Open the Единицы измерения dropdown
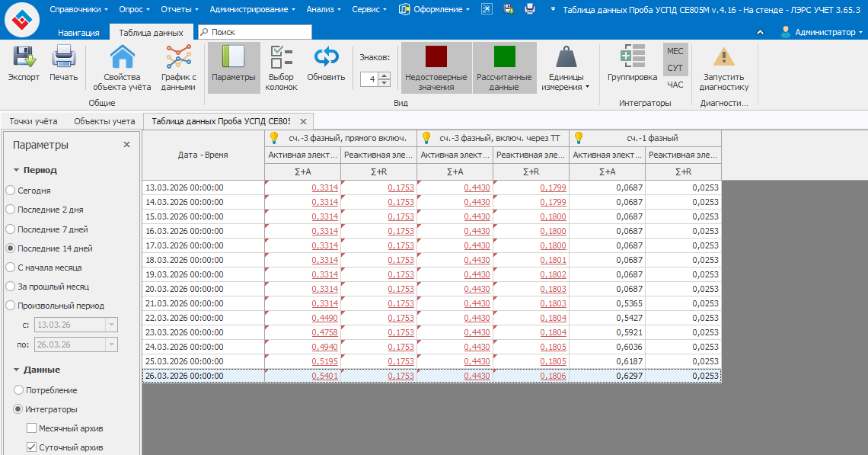868x455 pixels. 566,82
